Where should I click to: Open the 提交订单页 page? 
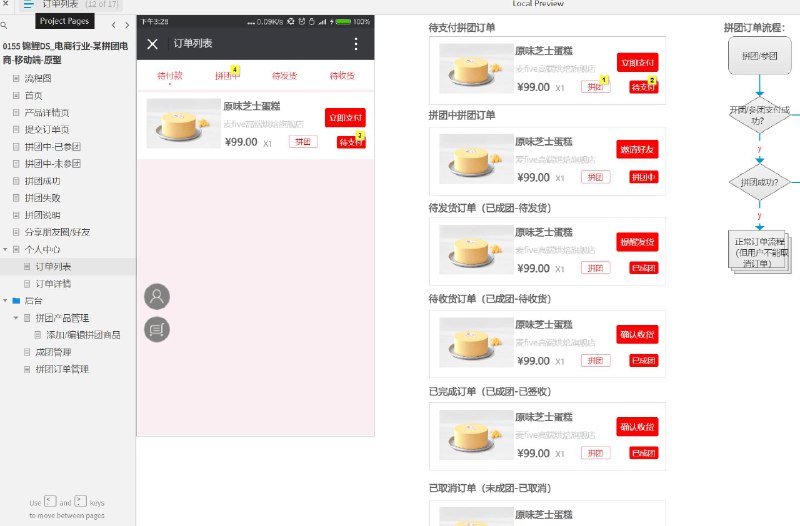point(47,130)
